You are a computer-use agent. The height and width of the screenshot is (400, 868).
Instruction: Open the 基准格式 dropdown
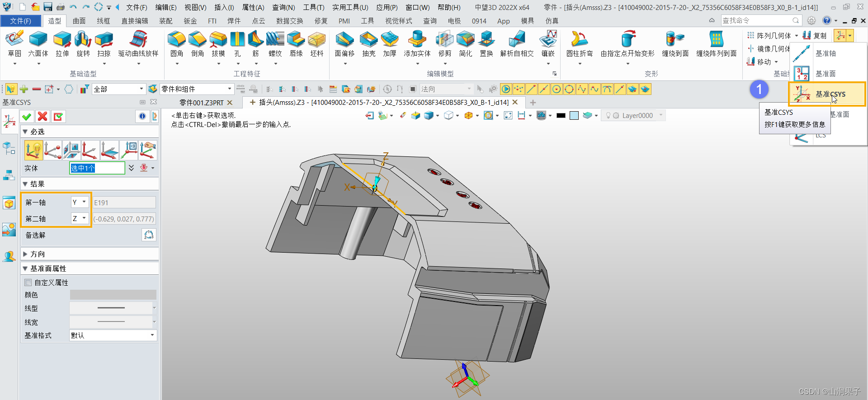[113, 335]
